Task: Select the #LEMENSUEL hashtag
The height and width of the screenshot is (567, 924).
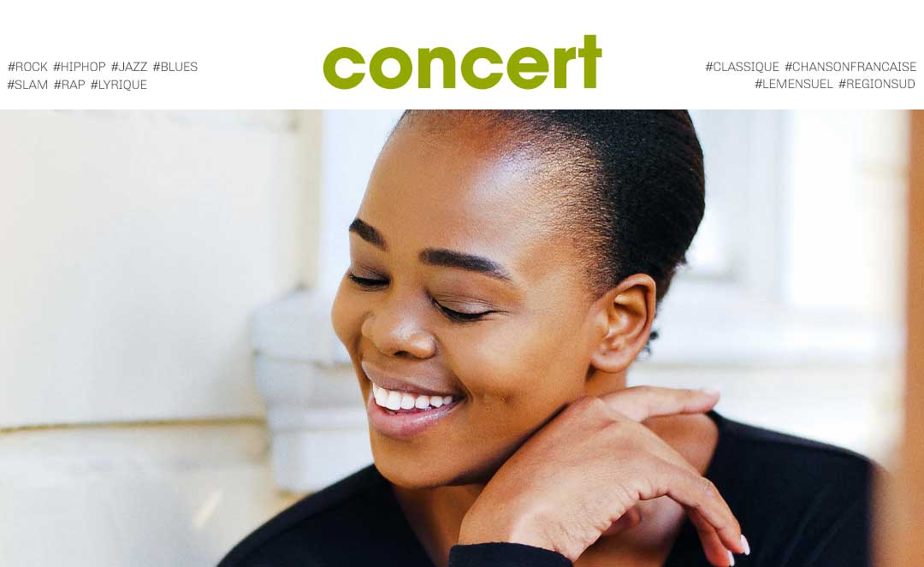Action: (x=794, y=84)
